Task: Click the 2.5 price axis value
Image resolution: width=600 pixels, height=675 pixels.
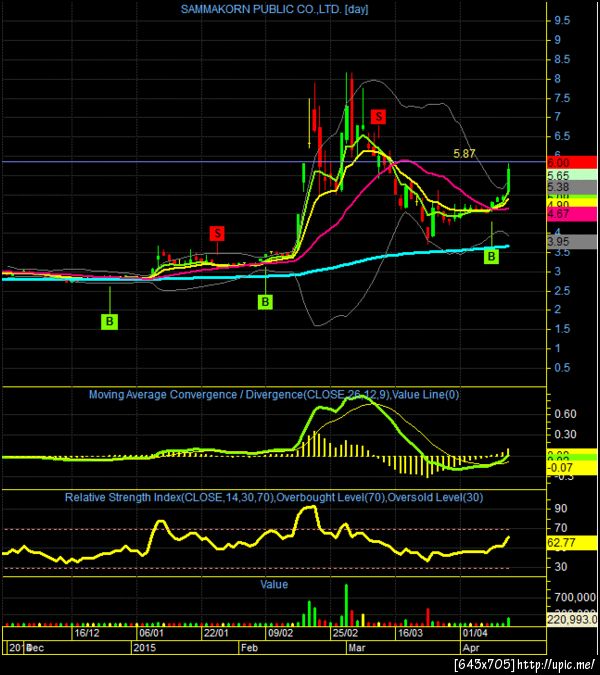Action: [x=562, y=291]
